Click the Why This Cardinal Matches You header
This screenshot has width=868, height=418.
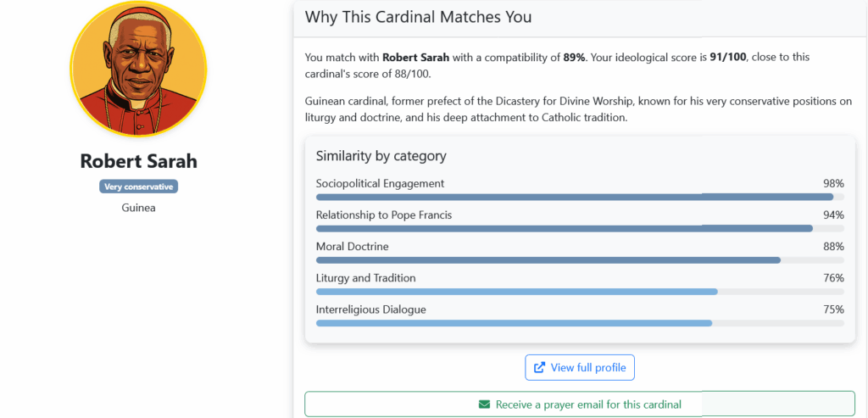point(418,17)
